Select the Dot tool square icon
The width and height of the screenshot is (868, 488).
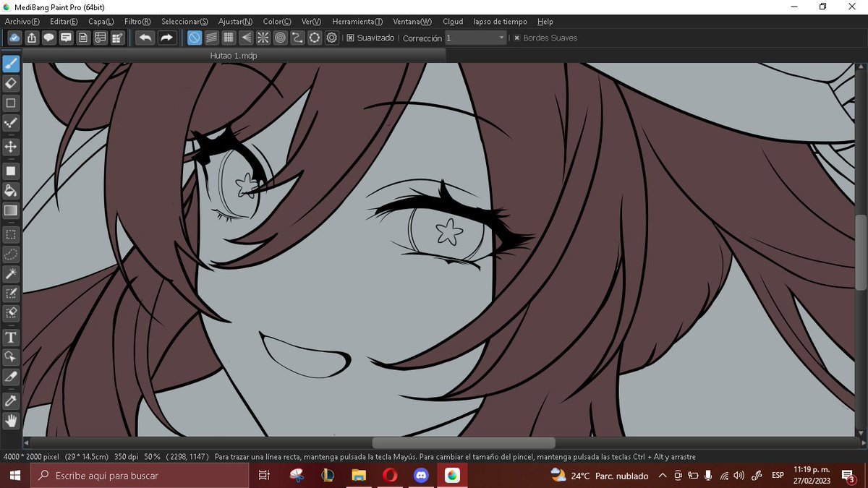pos(11,103)
